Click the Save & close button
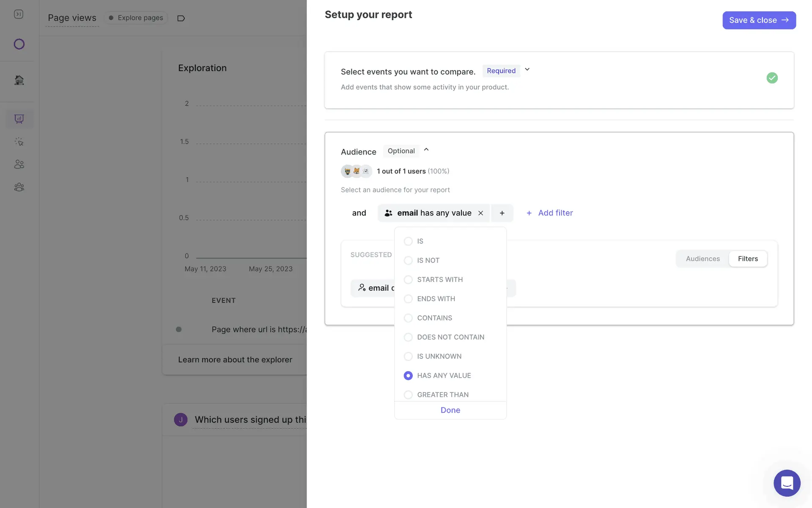The width and height of the screenshot is (812, 508). (x=759, y=20)
